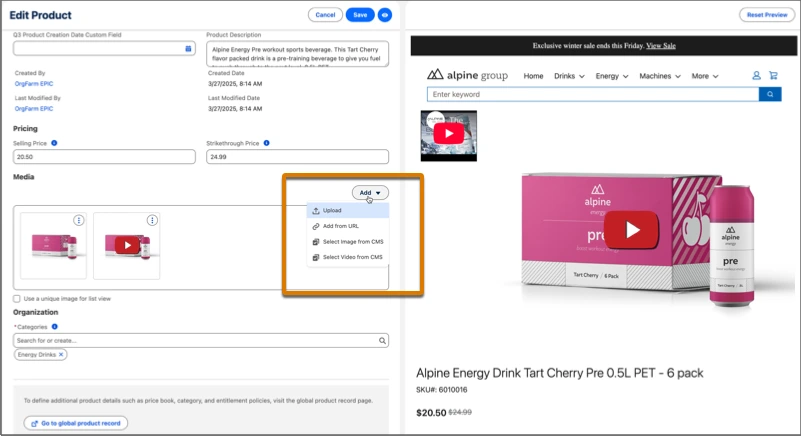Viewport: 801px width, 436px height.
Task: Open options menu on first media image
Action: 78,220
